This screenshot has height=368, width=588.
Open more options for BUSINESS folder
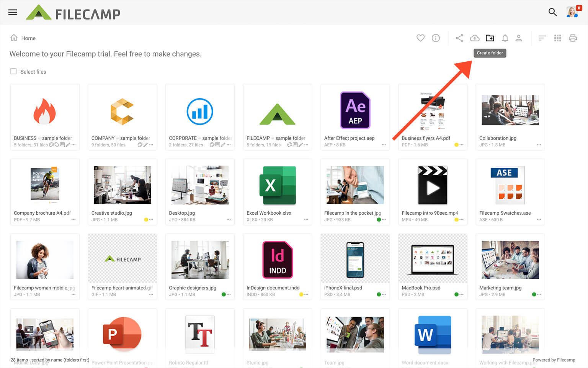[73, 145]
